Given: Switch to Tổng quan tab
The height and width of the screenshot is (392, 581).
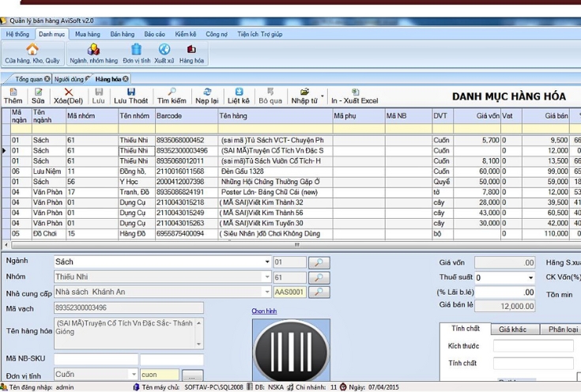Looking at the screenshot, I should [x=28, y=79].
